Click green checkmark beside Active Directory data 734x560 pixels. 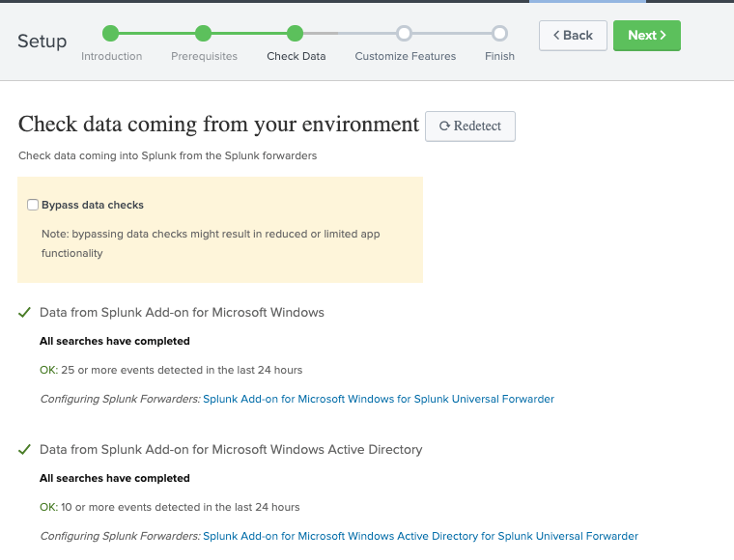tap(24, 450)
